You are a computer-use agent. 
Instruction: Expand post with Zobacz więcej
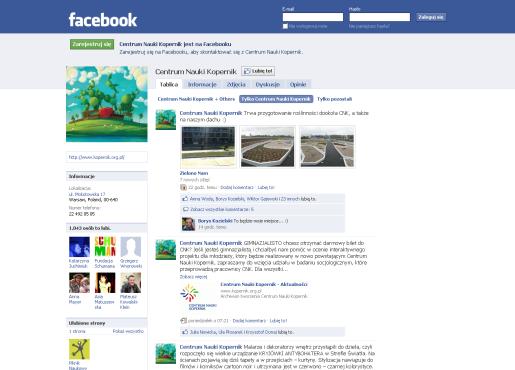coord(193,277)
